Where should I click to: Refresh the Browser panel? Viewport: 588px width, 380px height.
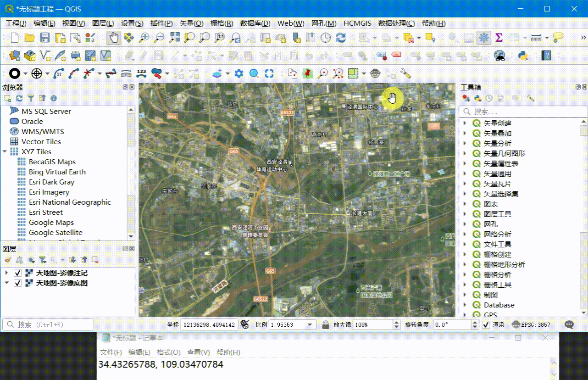point(19,98)
